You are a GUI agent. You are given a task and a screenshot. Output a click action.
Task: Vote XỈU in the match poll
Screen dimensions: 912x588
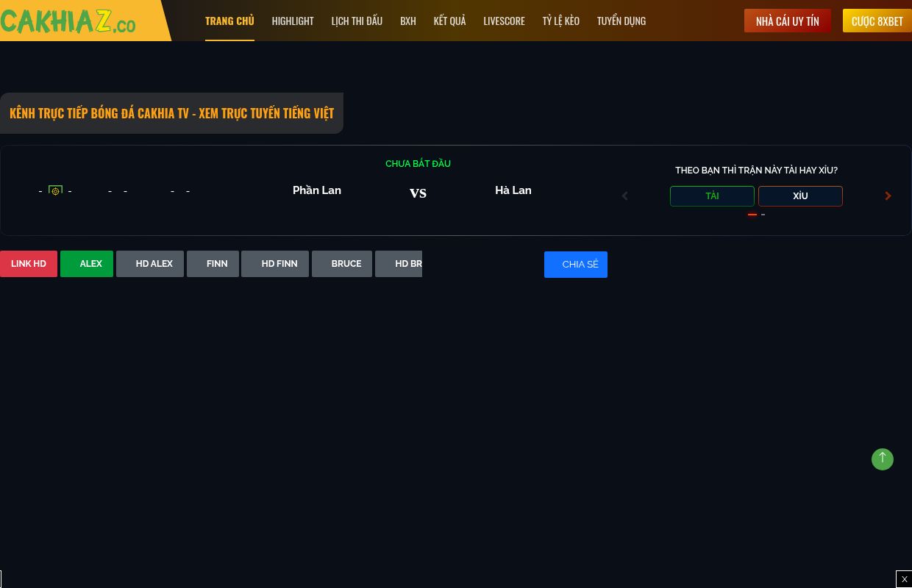point(800,196)
